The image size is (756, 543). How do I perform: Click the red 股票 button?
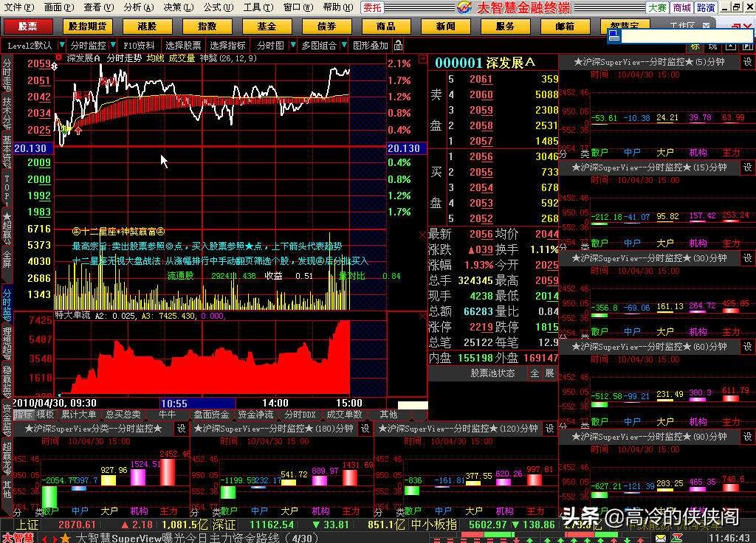pos(27,27)
